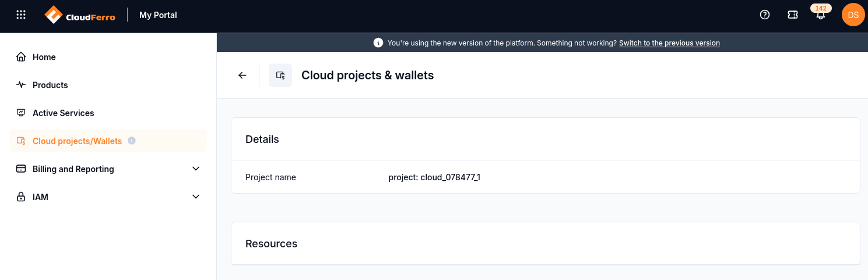Click the Home house icon
The height and width of the screenshot is (280, 868).
(x=21, y=57)
